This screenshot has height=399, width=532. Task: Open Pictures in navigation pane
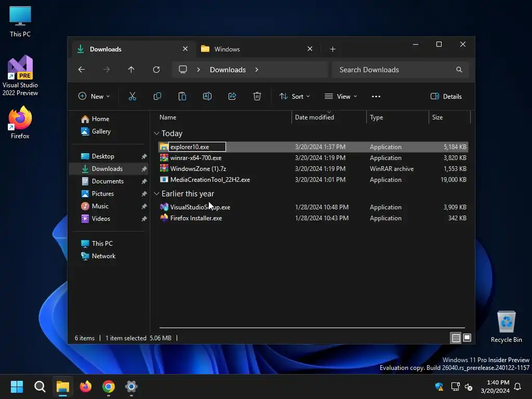[x=97, y=194]
